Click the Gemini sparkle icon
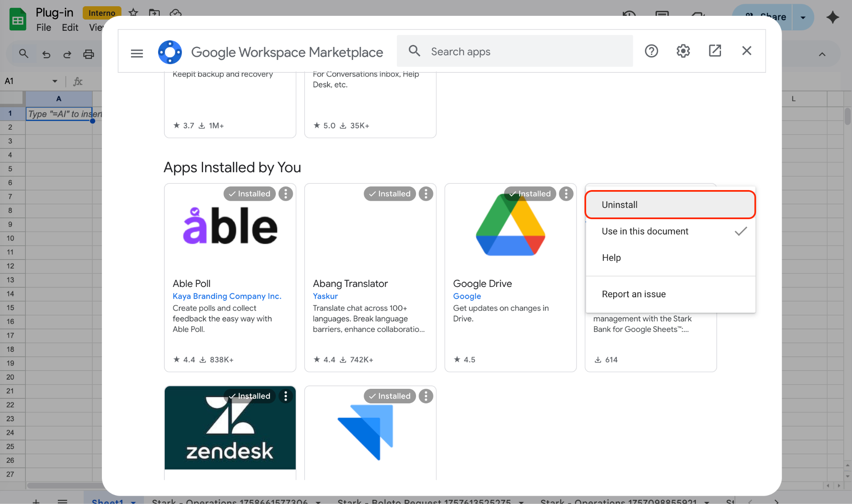852x504 pixels. [x=832, y=17]
